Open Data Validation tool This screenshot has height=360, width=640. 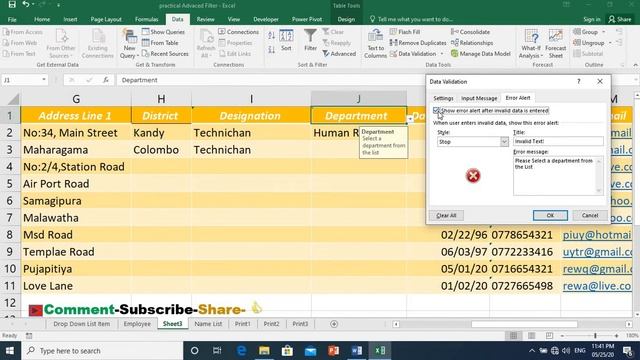click(413, 53)
